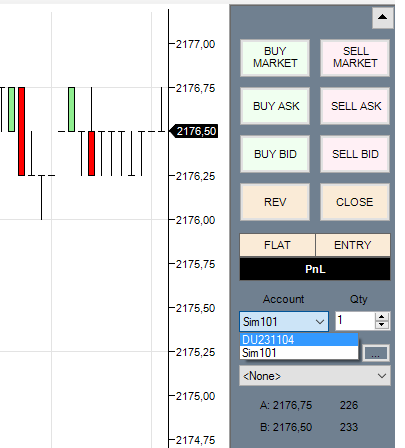
Task: Click CLOSE to close the position
Action: 355,202
